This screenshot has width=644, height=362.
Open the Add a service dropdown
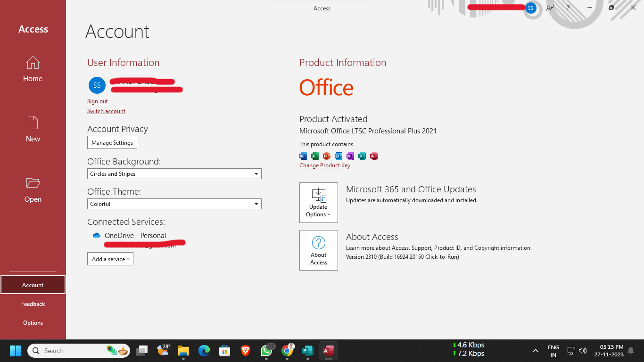(110, 259)
